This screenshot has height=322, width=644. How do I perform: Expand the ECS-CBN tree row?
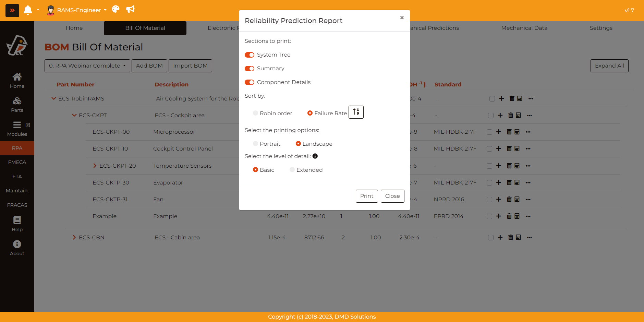coord(74,237)
